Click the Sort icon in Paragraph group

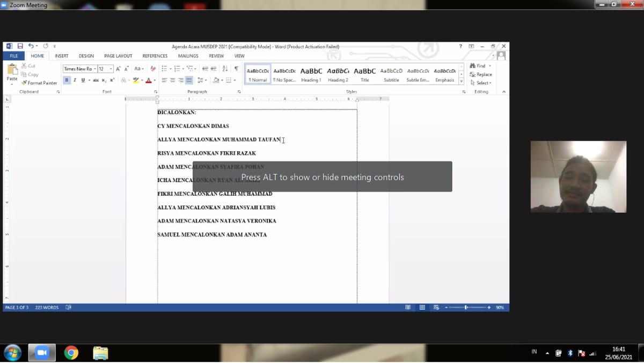[x=225, y=69]
